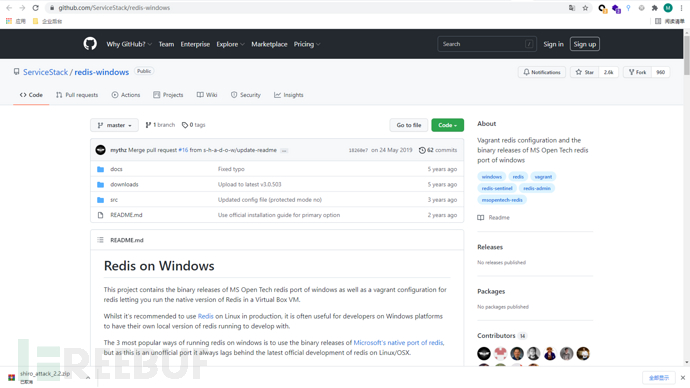Click the redis-admin topic tag
Screen dimensions: 690x388
tap(537, 188)
